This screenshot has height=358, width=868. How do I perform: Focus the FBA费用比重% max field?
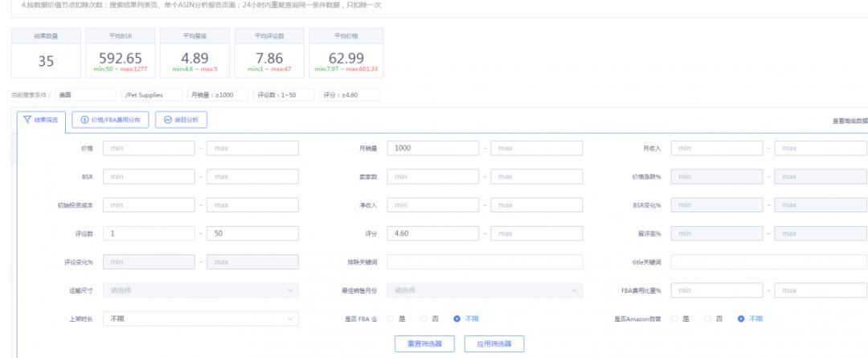pos(821,290)
